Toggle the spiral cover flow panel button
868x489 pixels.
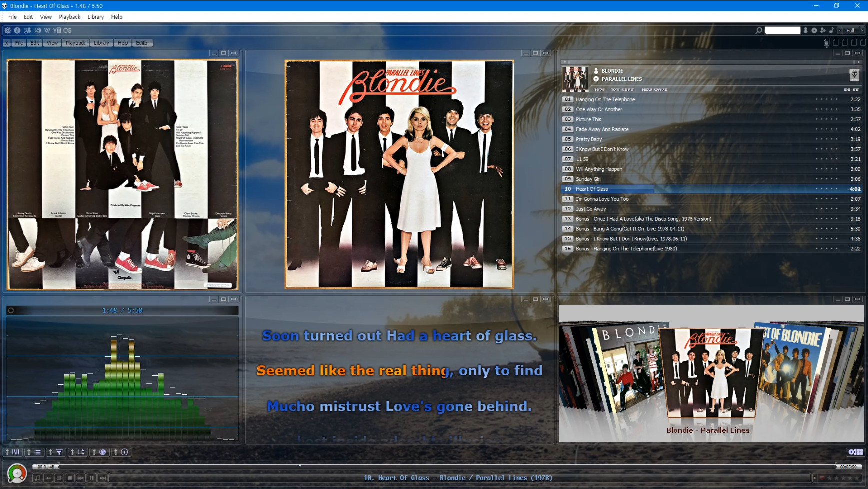pos(100,452)
